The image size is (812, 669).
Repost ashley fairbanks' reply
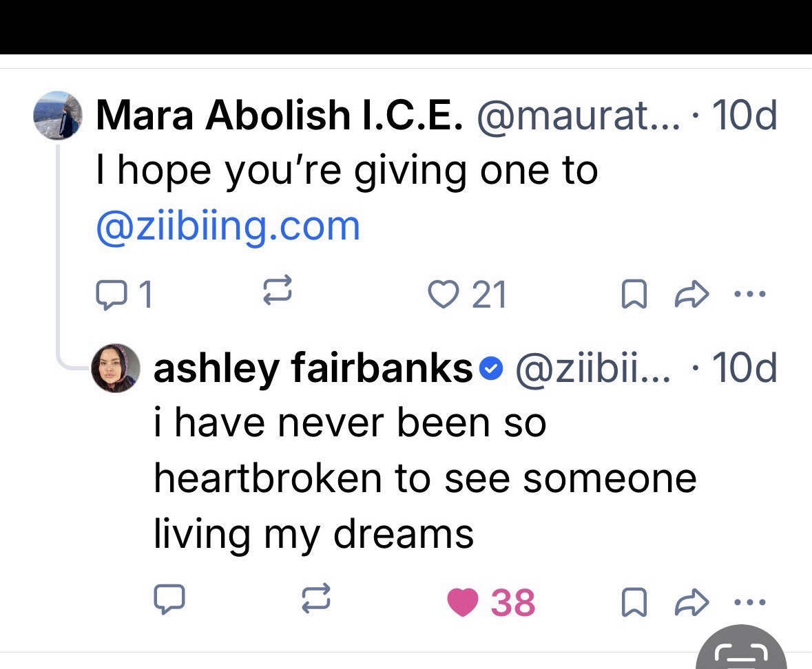(317, 601)
